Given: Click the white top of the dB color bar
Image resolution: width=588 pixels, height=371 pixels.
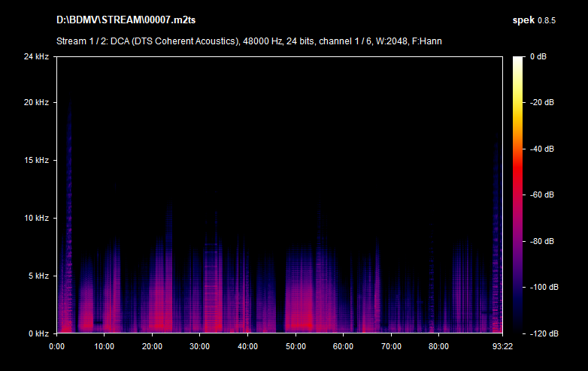Looking at the screenshot, I should point(519,60).
